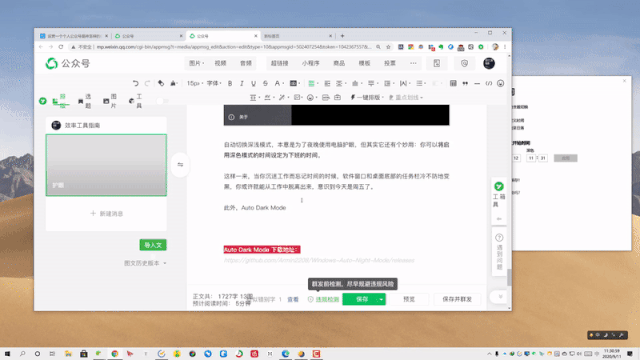Click the 模板 insert menu item
Viewport: 640px width, 360px height.
364,63
